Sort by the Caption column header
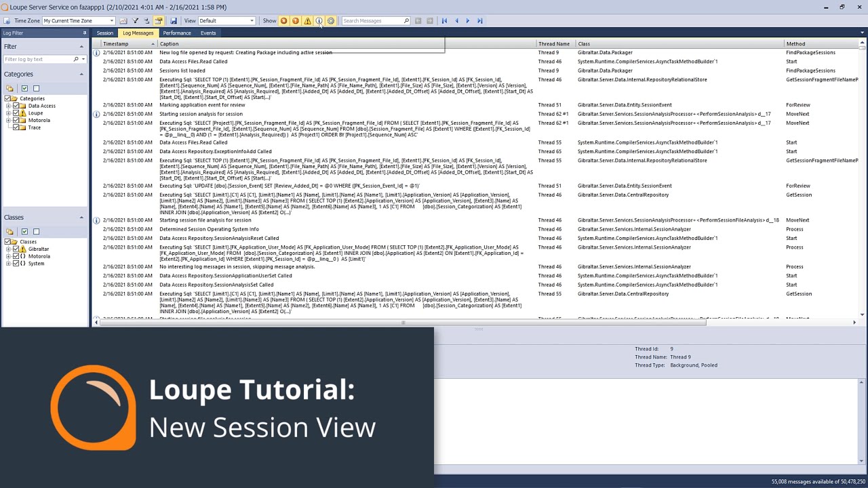 [347, 44]
